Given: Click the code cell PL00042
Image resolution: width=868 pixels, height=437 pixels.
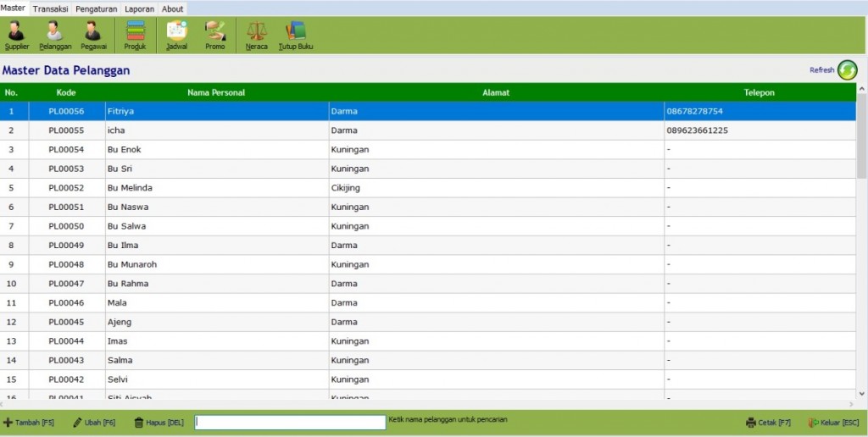Looking at the screenshot, I should click(x=66, y=379).
